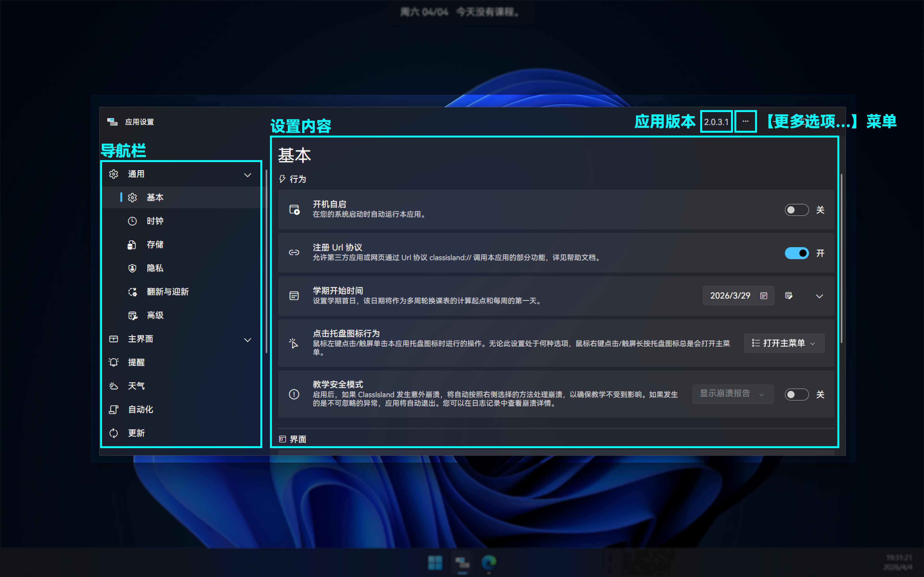Click the calendar icon in the semester date field

[764, 296]
